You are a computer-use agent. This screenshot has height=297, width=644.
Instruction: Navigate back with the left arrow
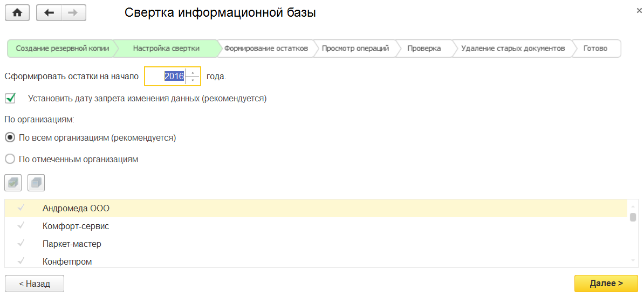[49, 13]
